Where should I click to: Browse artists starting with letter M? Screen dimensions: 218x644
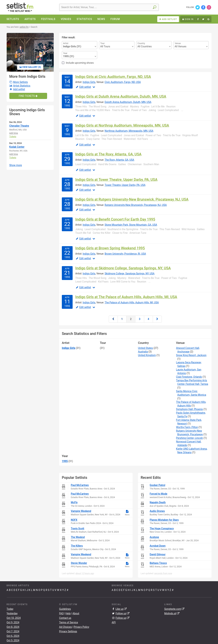pos(34,590)
